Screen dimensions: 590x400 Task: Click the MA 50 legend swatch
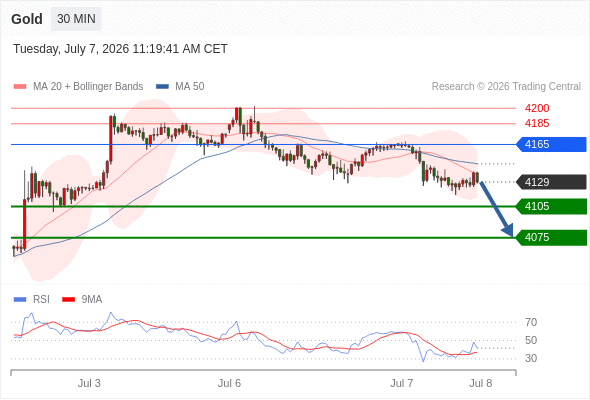[x=162, y=87]
